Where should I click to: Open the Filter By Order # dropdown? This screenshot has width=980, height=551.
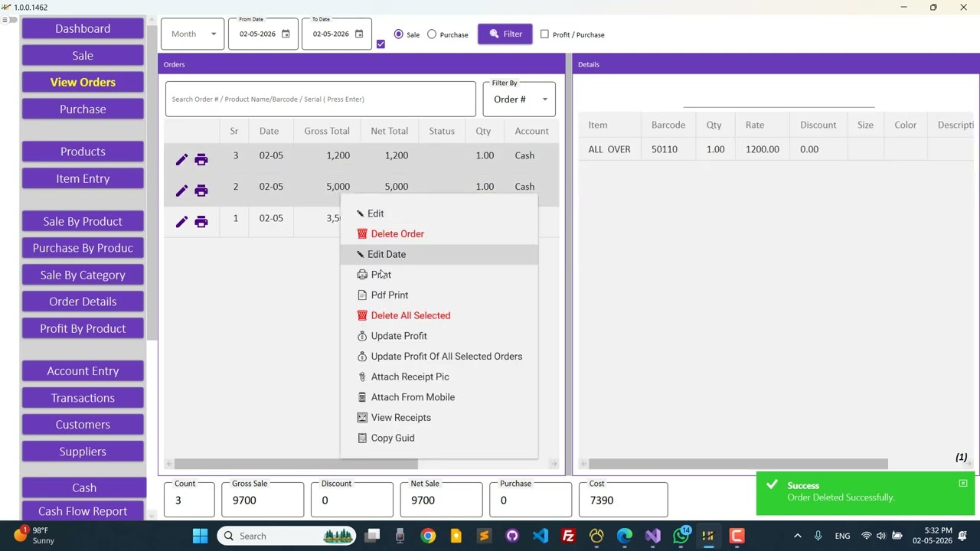[519, 99]
